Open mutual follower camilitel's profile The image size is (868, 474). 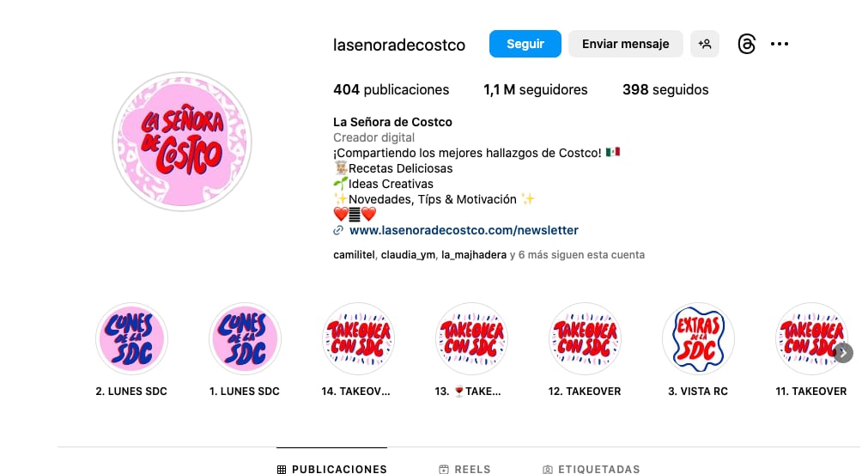(354, 255)
